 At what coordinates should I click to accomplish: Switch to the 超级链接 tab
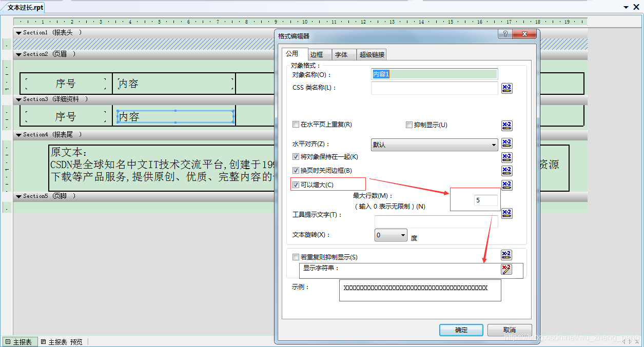[372, 55]
